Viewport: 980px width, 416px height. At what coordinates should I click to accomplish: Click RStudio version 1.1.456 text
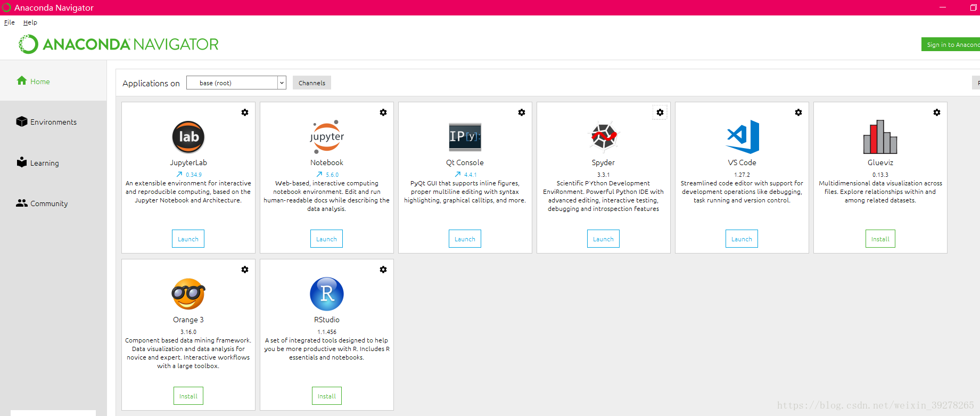pyautogui.click(x=327, y=332)
